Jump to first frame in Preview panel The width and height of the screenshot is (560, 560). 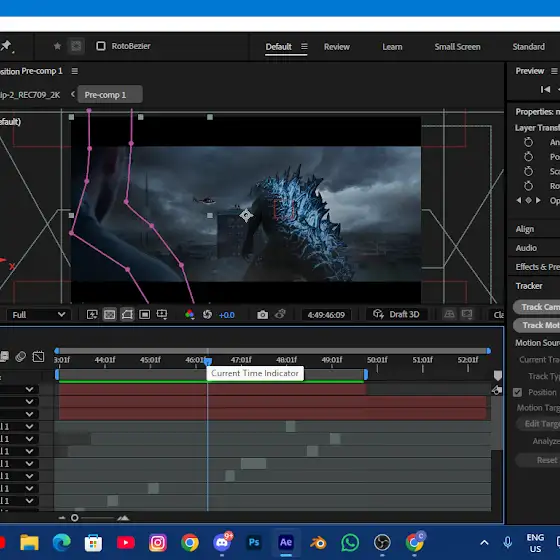(x=545, y=89)
